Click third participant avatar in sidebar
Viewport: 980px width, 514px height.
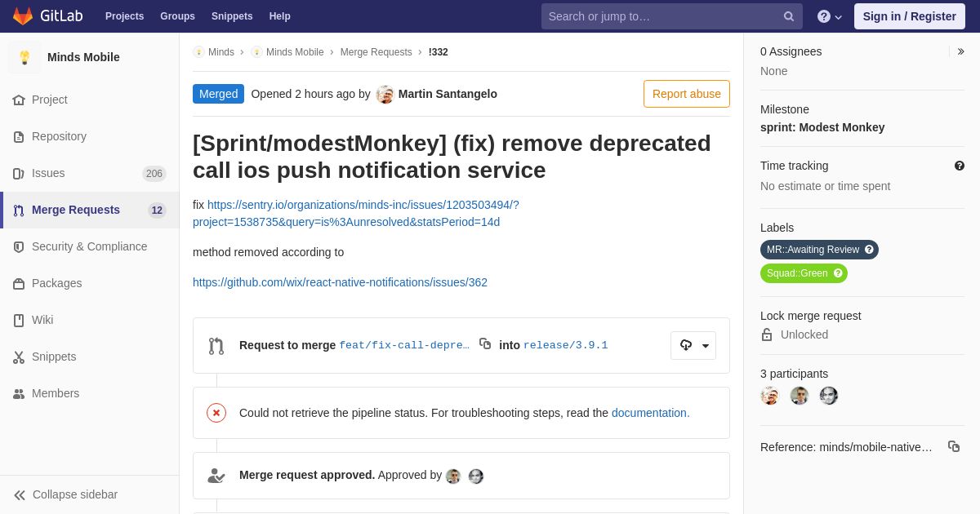coord(829,396)
